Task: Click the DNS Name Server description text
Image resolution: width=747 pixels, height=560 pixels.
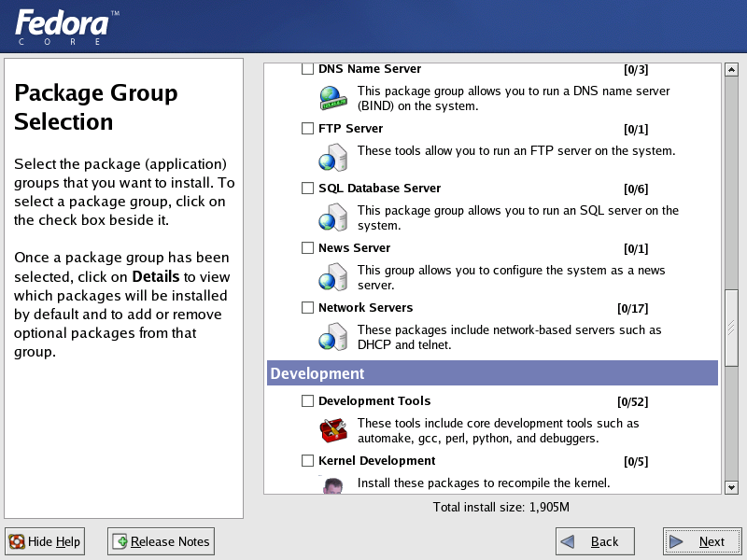Action: coord(514,98)
